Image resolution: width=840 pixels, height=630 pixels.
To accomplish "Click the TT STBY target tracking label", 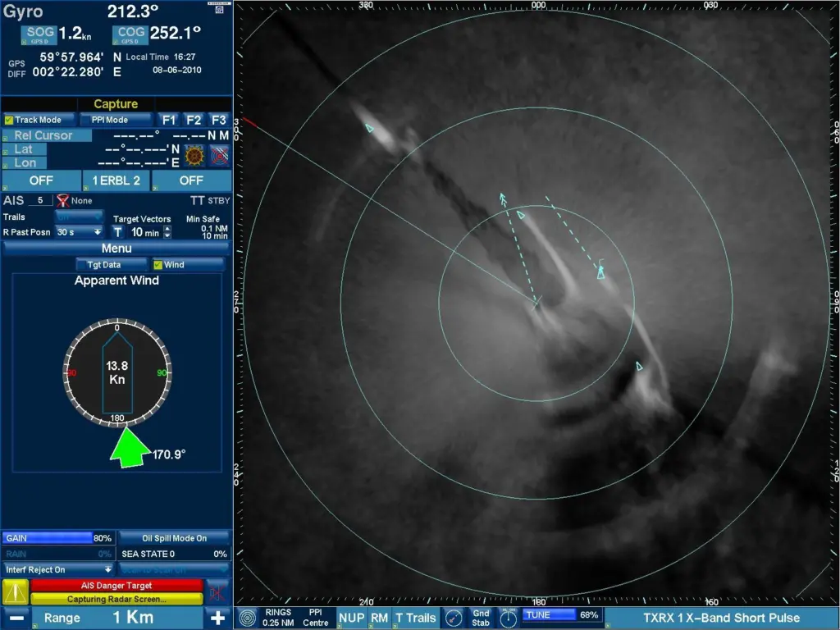I will pyautogui.click(x=210, y=200).
